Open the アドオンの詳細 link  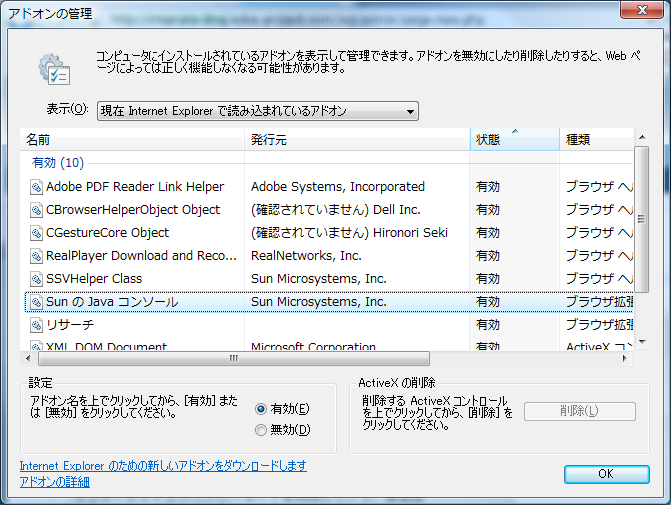pos(55,482)
